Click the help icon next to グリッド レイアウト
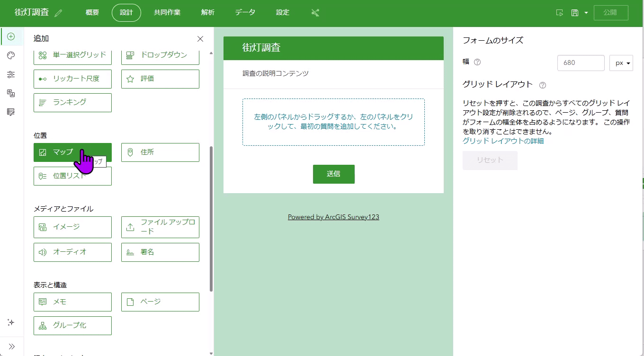This screenshot has height=356, width=644. tap(543, 85)
